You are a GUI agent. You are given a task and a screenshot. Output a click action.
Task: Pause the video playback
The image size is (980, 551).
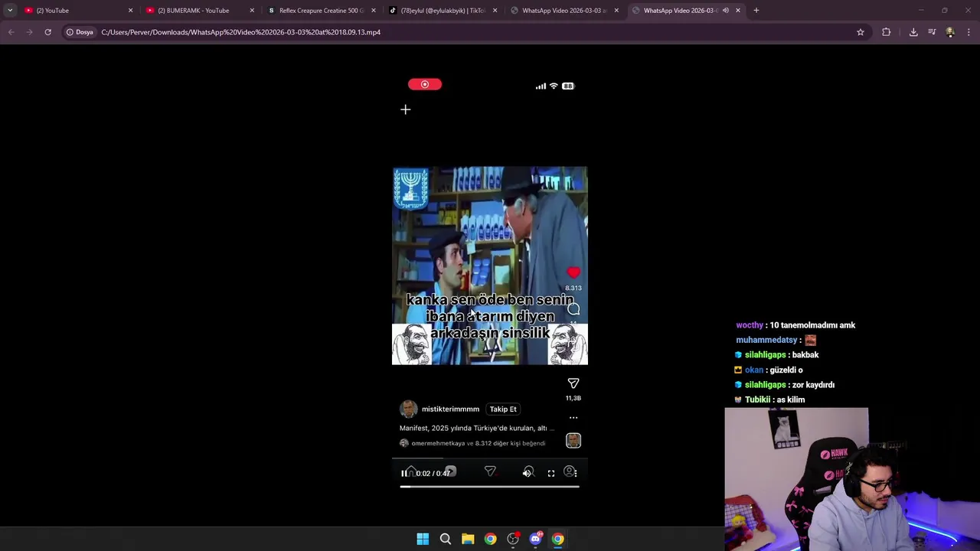coord(404,473)
